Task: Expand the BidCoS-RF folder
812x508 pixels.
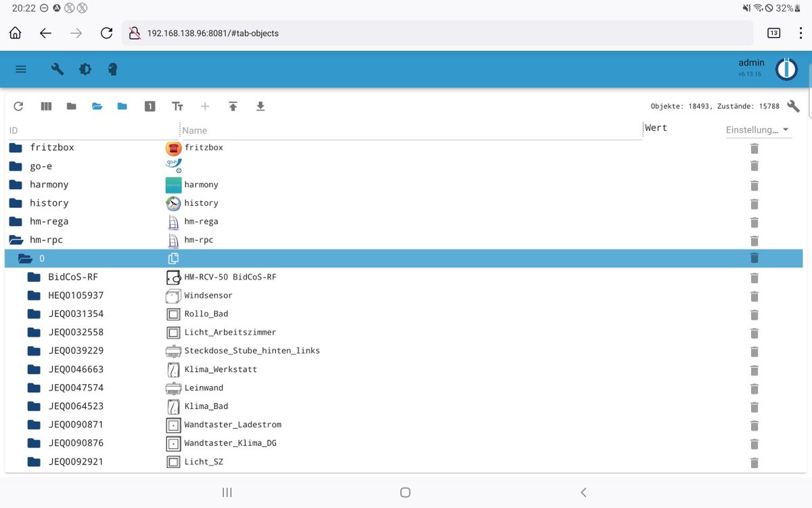Action: pos(34,276)
